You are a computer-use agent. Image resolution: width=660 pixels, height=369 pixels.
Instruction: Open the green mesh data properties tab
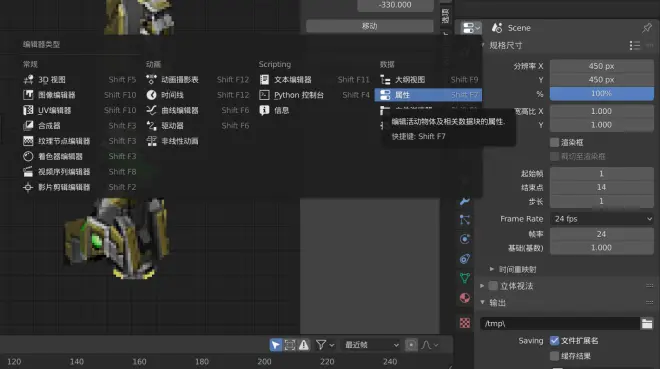tap(465, 278)
